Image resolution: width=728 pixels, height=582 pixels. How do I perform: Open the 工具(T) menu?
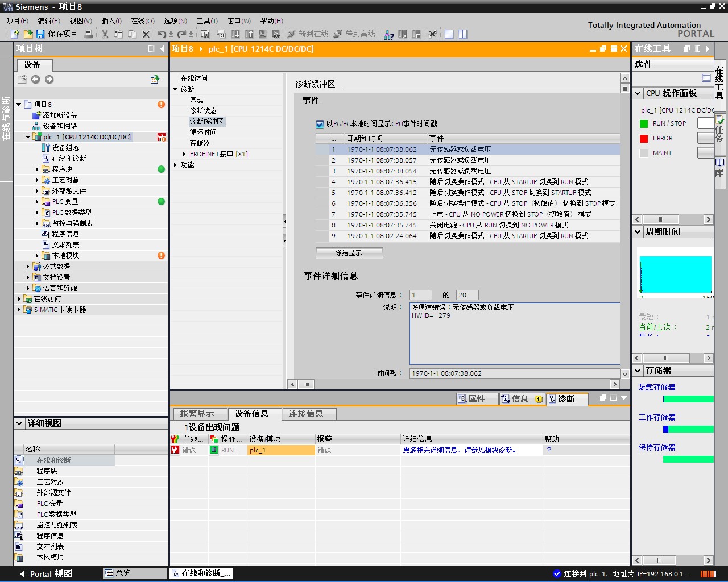207,20
